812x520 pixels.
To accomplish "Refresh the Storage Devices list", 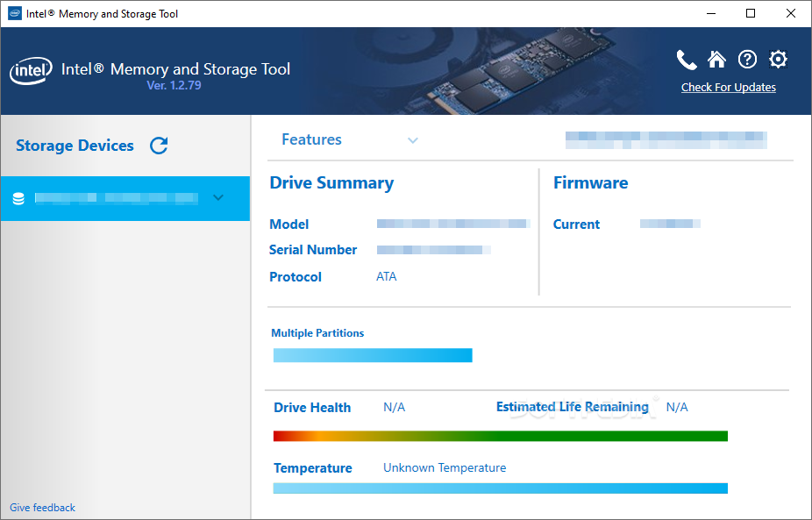I will click(x=159, y=146).
